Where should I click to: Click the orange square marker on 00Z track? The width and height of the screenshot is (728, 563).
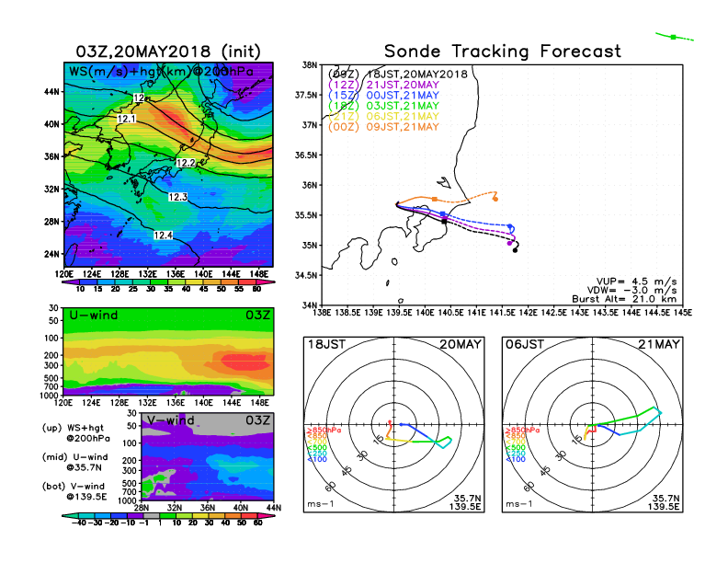click(x=435, y=199)
